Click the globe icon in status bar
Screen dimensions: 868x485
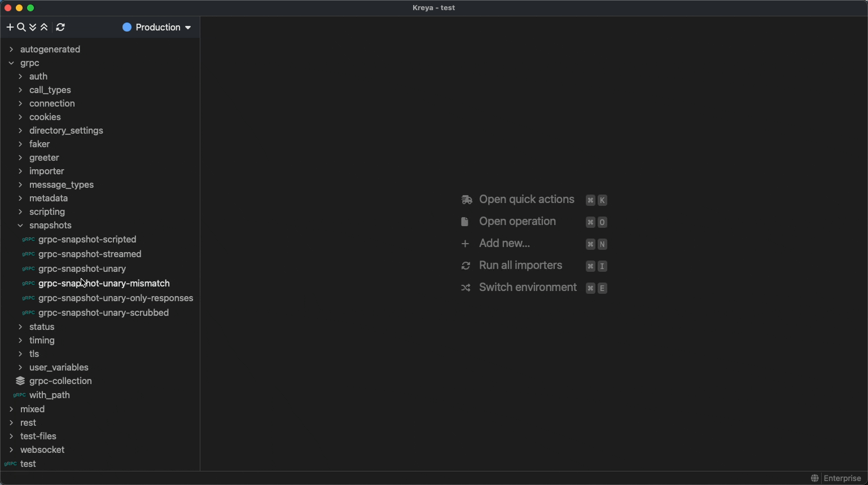tap(814, 478)
